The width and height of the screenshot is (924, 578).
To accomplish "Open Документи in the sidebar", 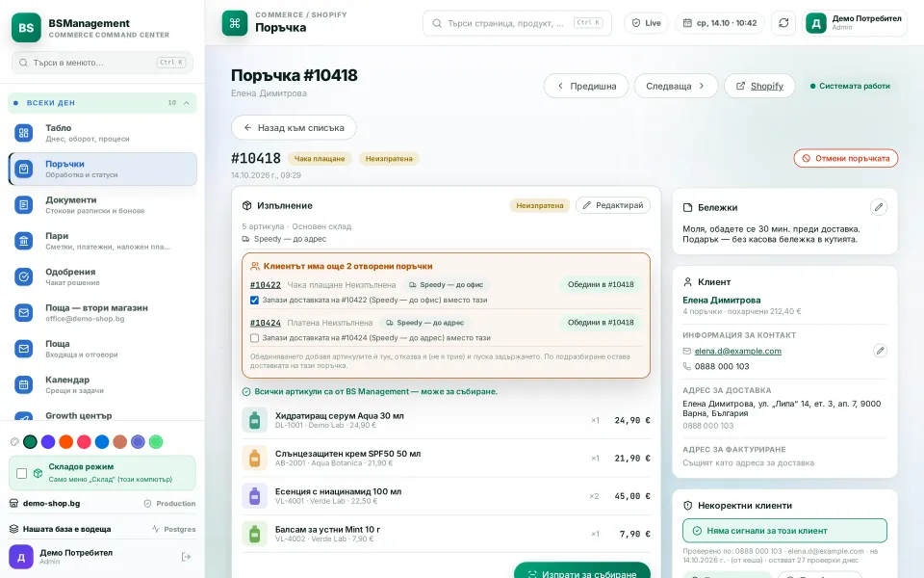I will click(x=103, y=204).
